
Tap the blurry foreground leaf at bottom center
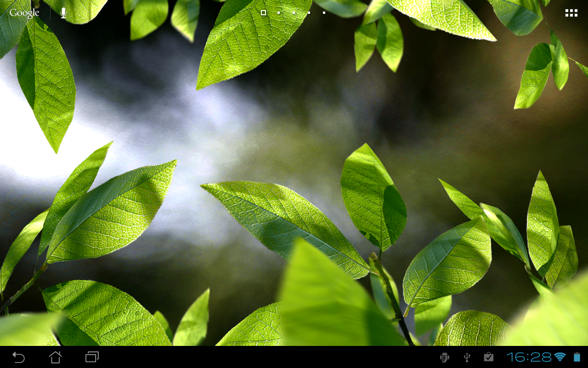(331, 299)
